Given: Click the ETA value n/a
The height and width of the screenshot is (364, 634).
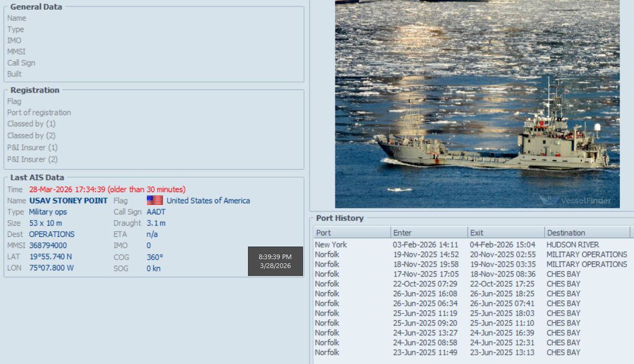Looking at the screenshot, I should click(x=152, y=234).
